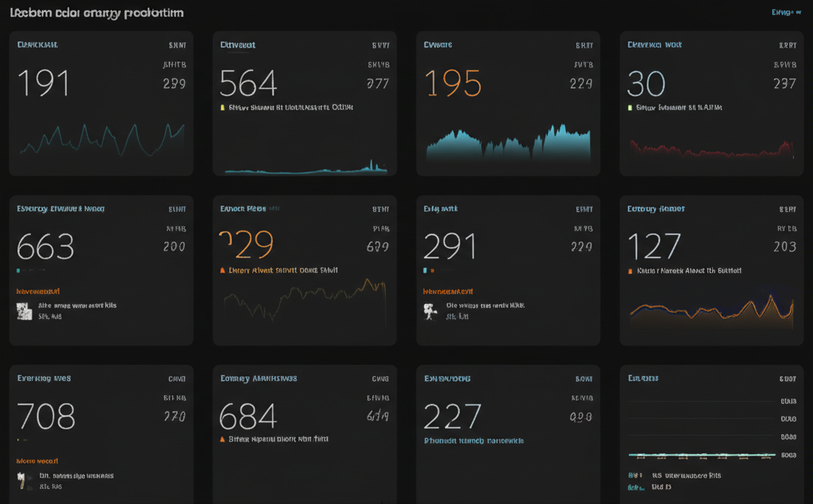Click small orange indicator under 708 value
The image size is (813, 504).
click(19, 439)
